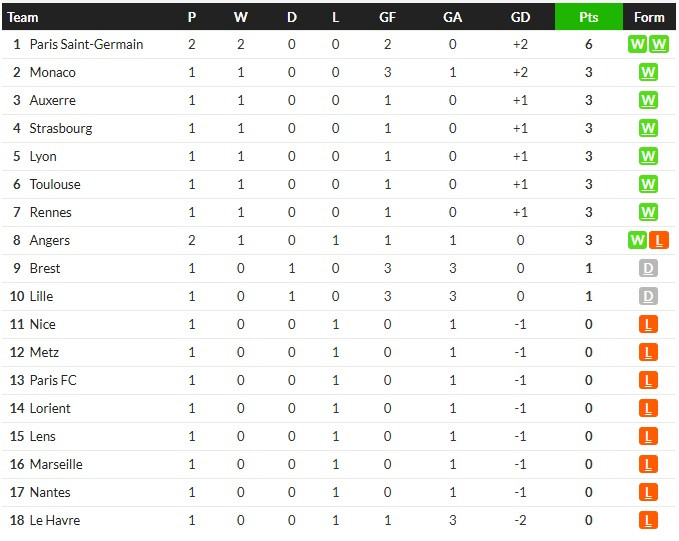Image resolution: width=679 pixels, height=541 pixels.
Task: Click Angers' green W form badge
Action: 637,240
